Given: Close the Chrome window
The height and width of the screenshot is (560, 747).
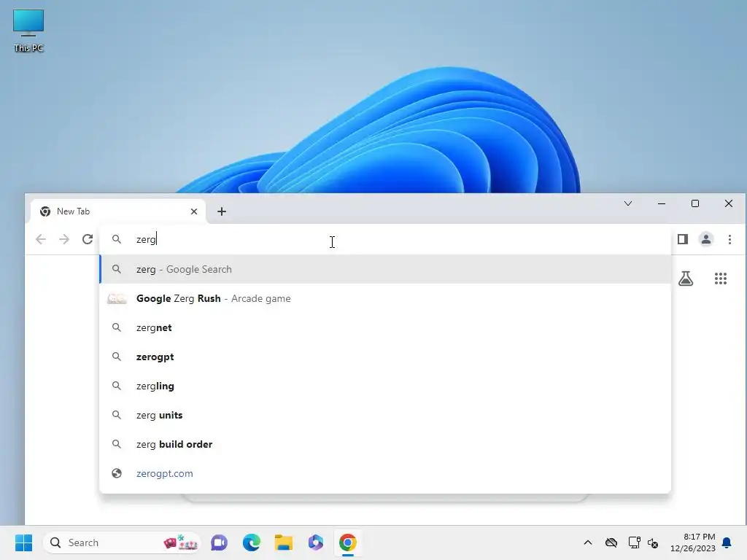Looking at the screenshot, I should (x=729, y=204).
